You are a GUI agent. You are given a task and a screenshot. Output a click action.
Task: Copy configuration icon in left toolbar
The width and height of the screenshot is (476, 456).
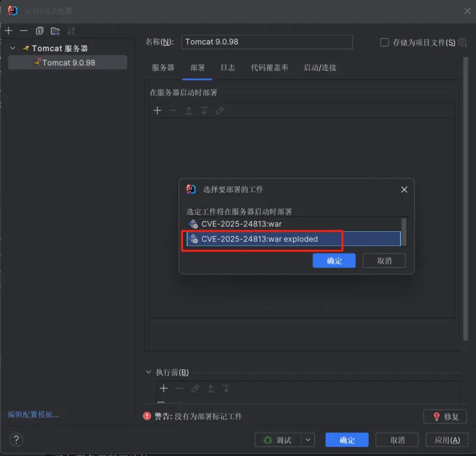click(x=39, y=30)
